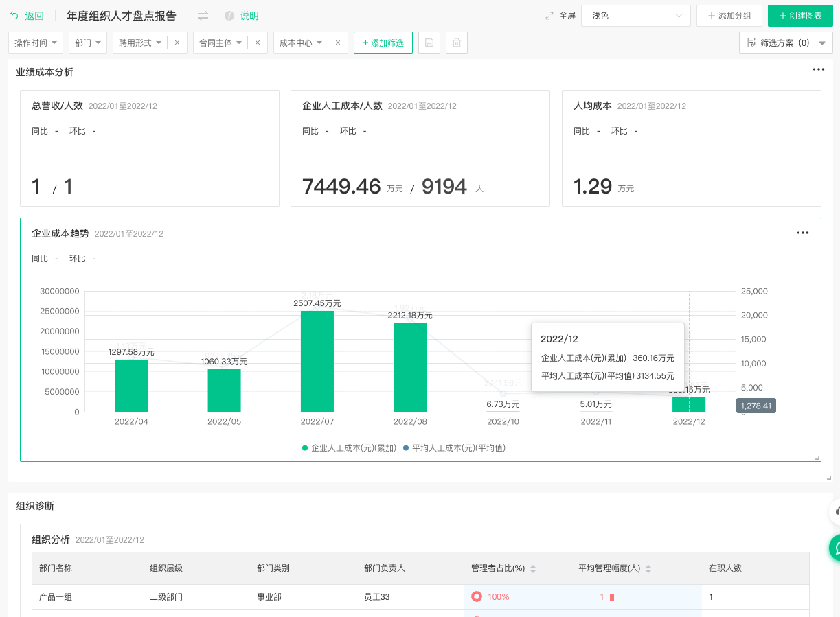This screenshot has height=617, width=840.
Task: Expand the 筛选方案 (0) dropdown
Action: click(786, 43)
